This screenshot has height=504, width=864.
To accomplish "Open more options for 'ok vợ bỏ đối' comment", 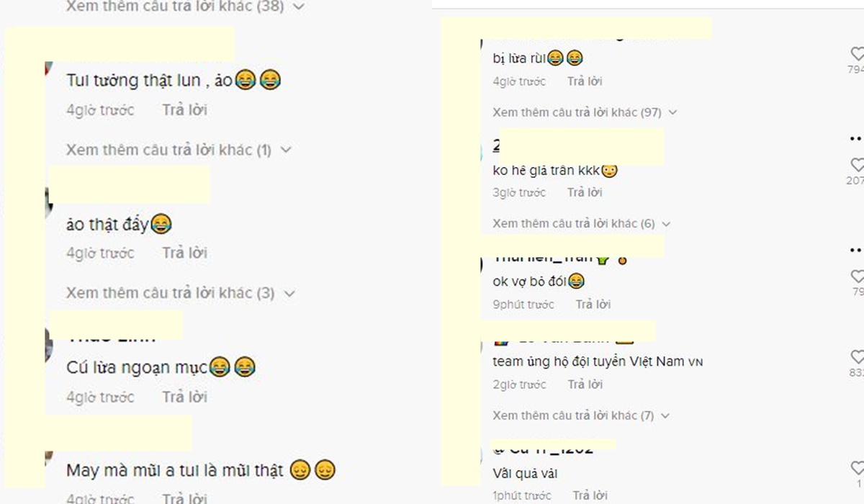I will coord(856,249).
